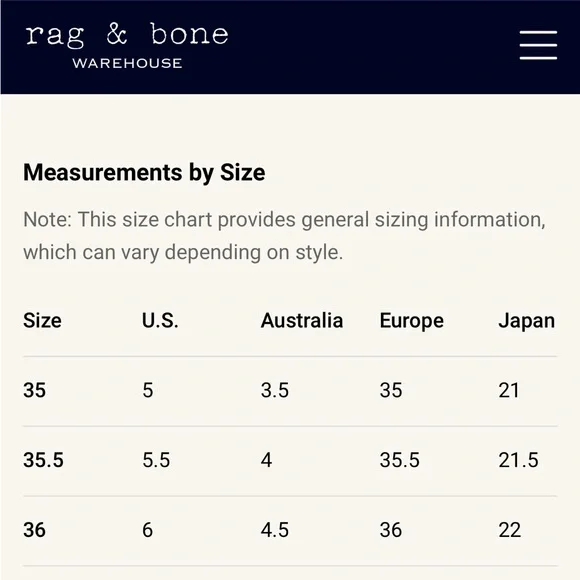Open the hamburger menu
Viewport: 580px width, 580px height.
pyautogui.click(x=538, y=45)
